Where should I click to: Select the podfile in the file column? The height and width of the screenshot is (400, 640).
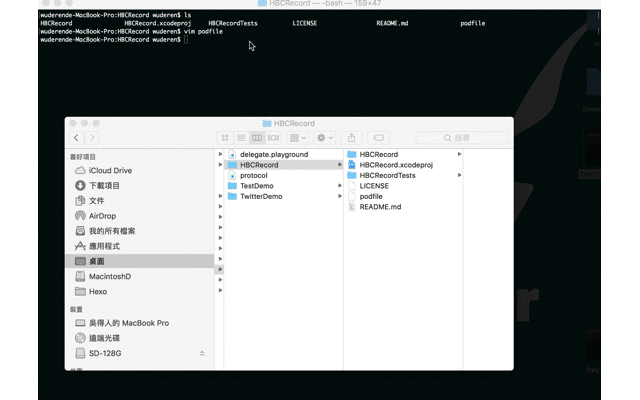(371, 197)
